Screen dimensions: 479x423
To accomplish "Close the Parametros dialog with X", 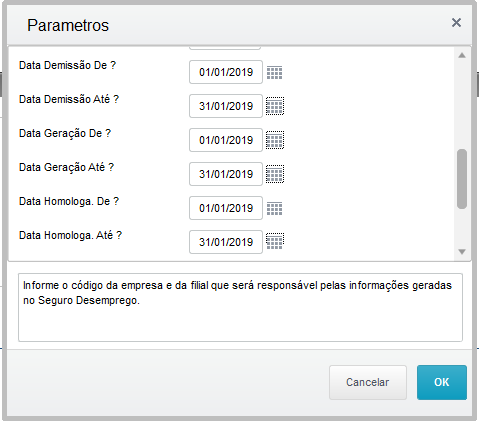I will tap(456, 23).
